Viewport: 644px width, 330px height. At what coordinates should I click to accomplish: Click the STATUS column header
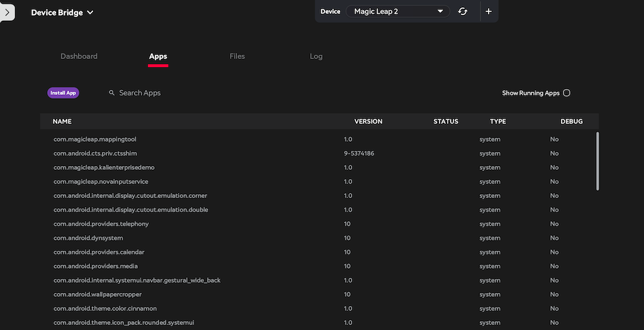pos(445,121)
